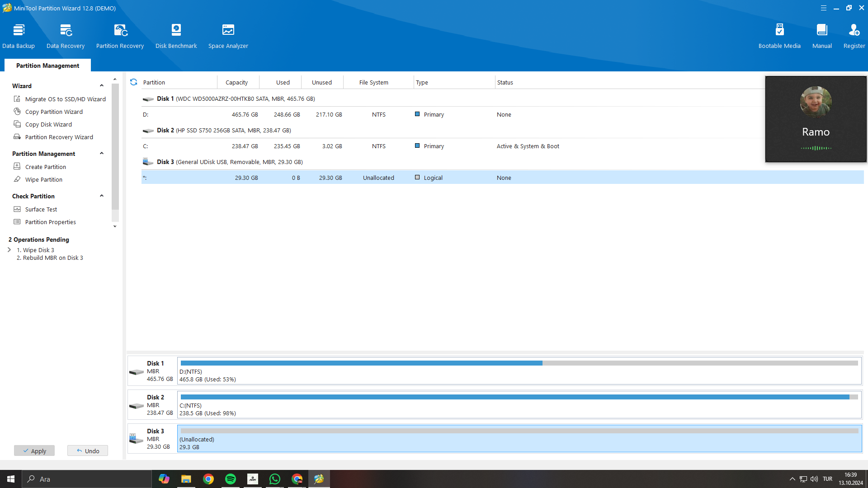Image resolution: width=868 pixels, height=488 pixels.
Task: Select the Disk 3 unallocated bar in disk map
Action: (x=519, y=438)
